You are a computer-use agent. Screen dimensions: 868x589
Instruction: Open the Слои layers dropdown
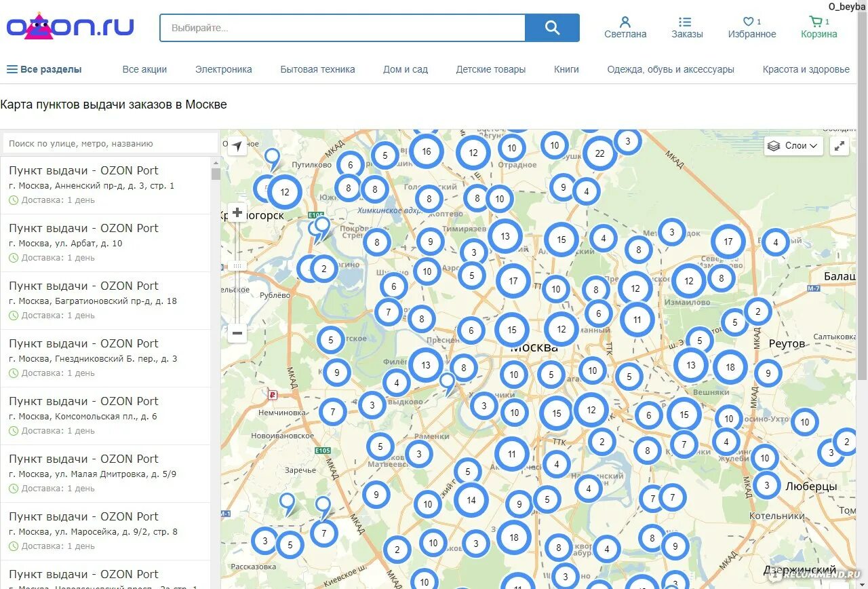(793, 146)
